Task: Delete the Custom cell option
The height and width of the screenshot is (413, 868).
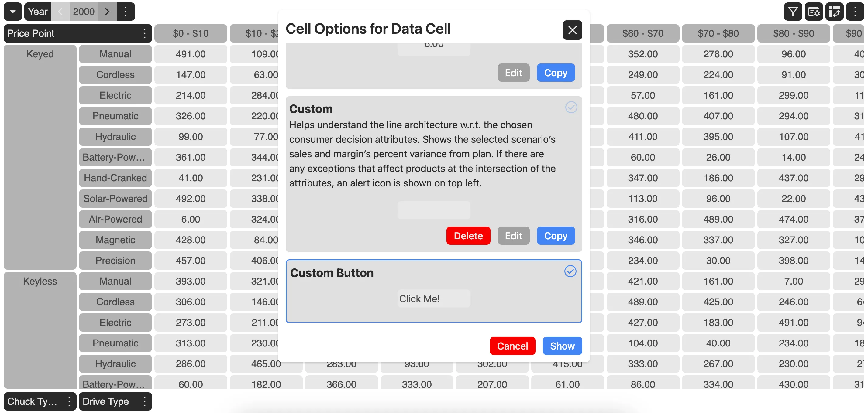Action: click(468, 236)
